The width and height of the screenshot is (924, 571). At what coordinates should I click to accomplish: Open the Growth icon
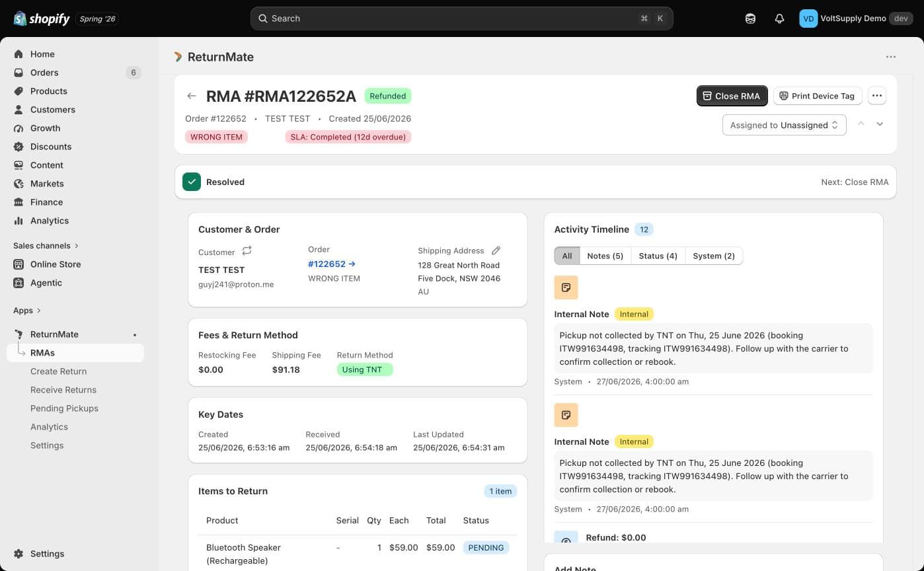(x=19, y=128)
